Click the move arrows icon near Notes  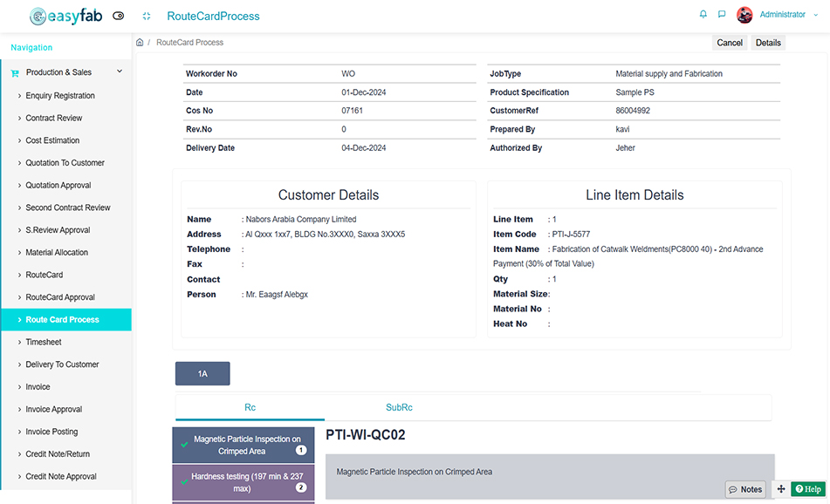click(780, 489)
